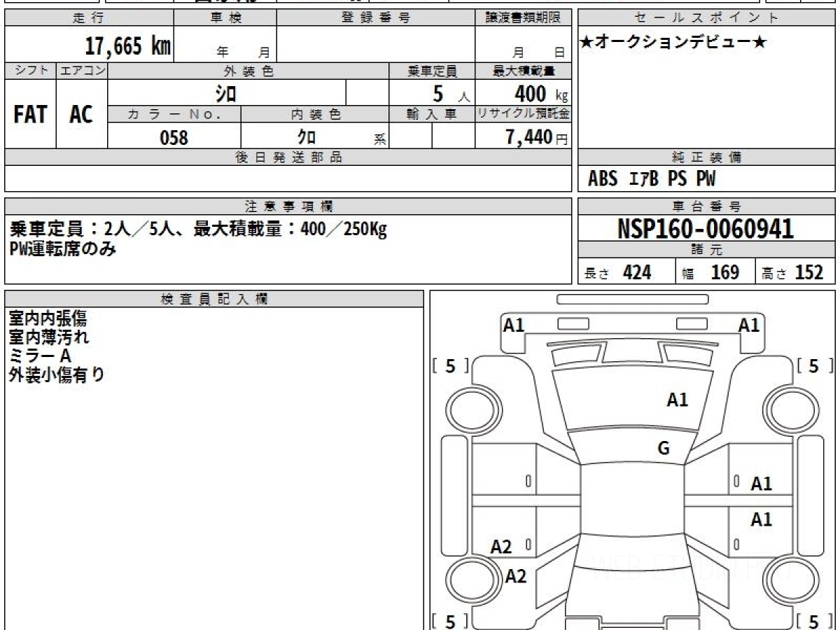This screenshot has width=840, height=630.
Task: Select the 外装色 header
Action: click(x=248, y=71)
